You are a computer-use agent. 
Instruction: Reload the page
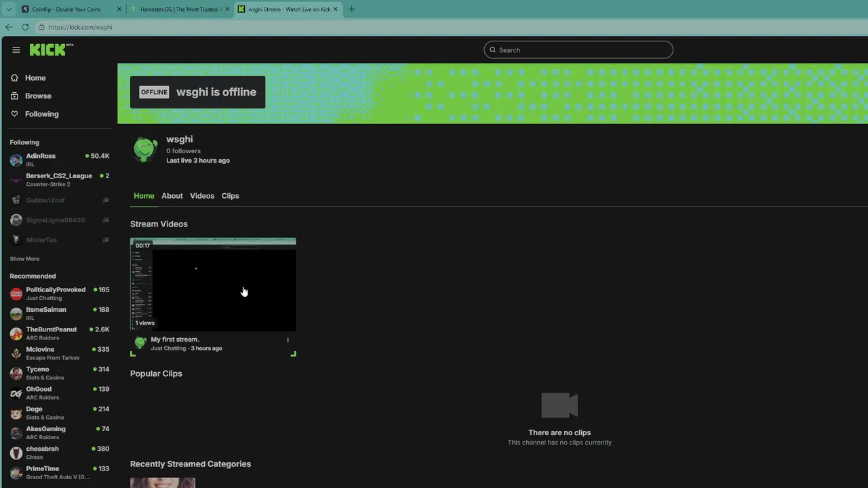(25, 27)
